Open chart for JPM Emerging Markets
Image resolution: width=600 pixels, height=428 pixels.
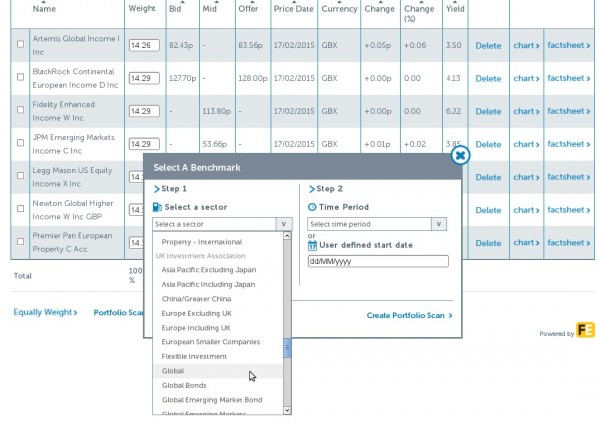pyautogui.click(x=526, y=144)
